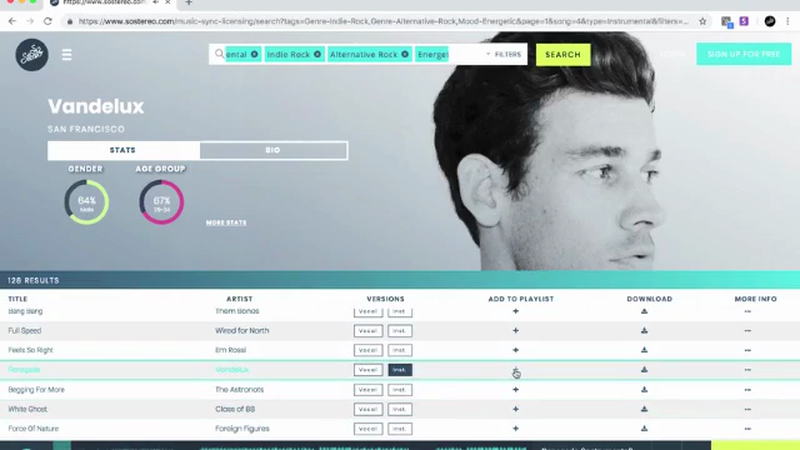Add Begging For More to playlist

click(515, 389)
